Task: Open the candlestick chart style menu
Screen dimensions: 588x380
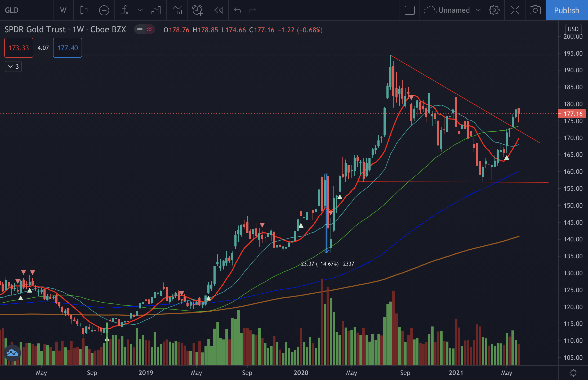Action: [x=84, y=10]
